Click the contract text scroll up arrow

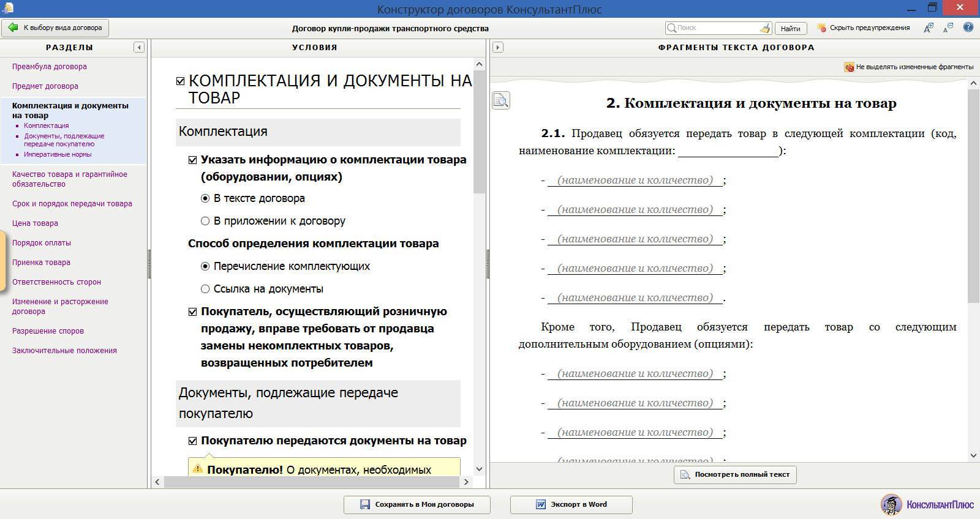[974, 84]
